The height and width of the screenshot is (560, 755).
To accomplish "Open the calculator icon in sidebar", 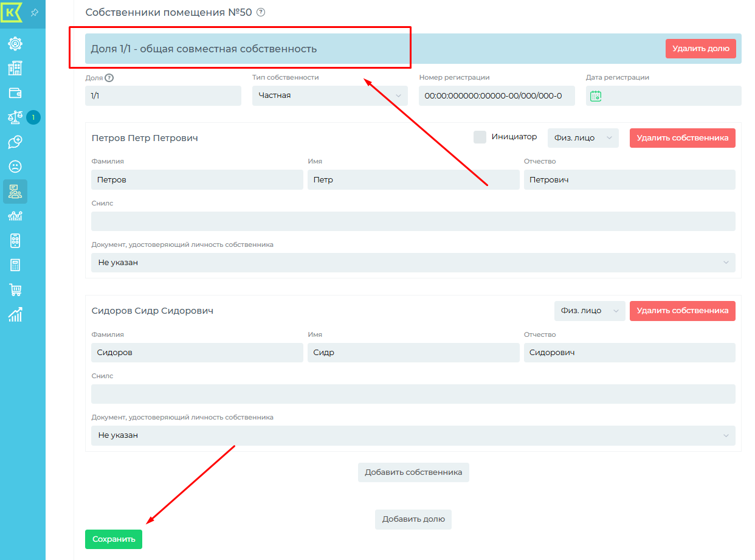I will pos(15,265).
